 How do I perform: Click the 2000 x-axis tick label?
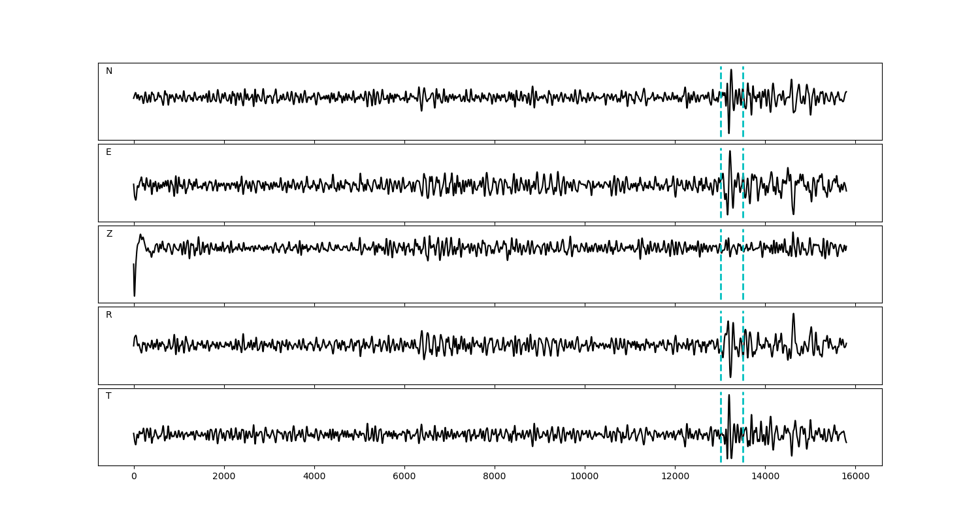224,477
